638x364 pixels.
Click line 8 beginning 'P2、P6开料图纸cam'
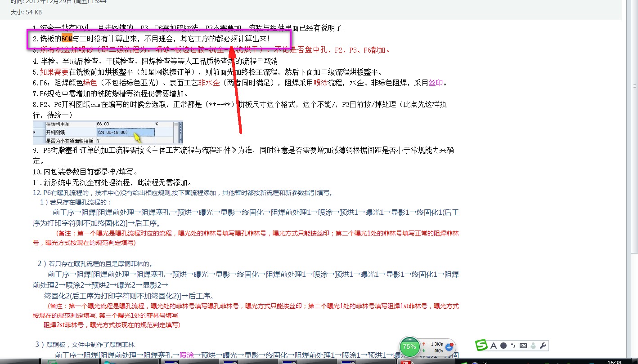click(240, 110)
